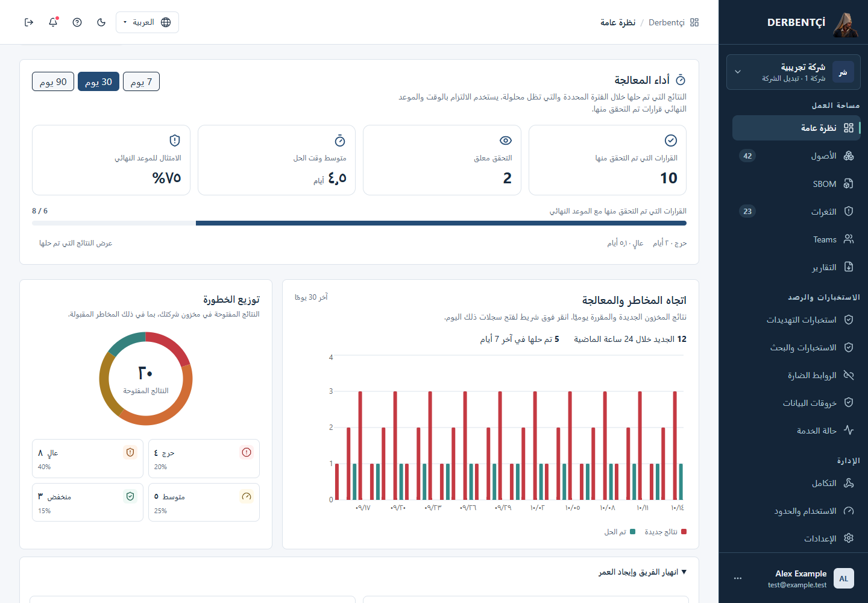Click the severity donut chart
868x603 pixels.
[146, 379]
